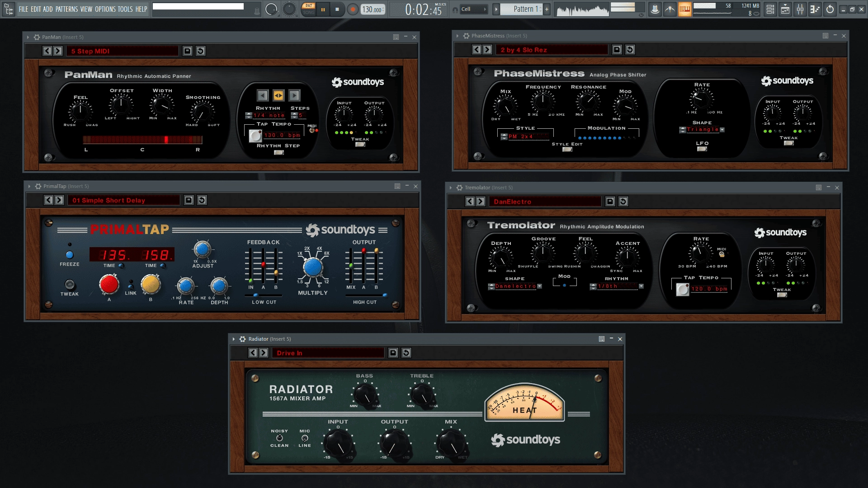Open the piano roll icon
This screenshot has height=488, width=868.
(x=815, y=9)
